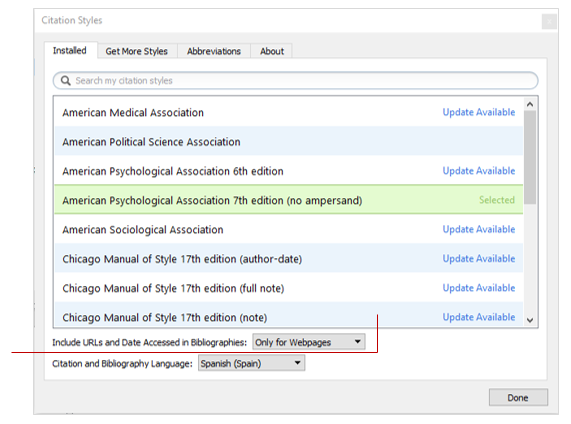Click Update Available for Chicago (note)
571x424 pixels.
pyautogui.click(x=479, y=317)
